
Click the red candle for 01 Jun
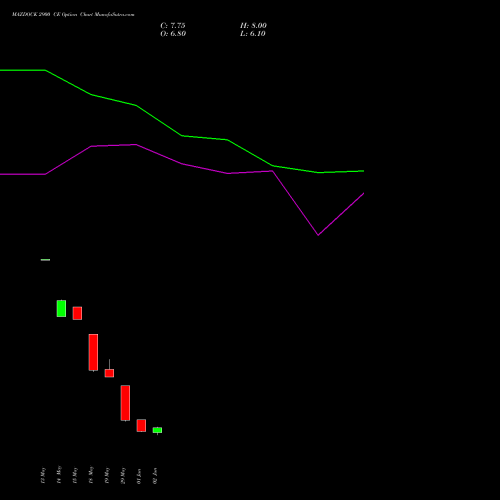(x=141, y=425)
